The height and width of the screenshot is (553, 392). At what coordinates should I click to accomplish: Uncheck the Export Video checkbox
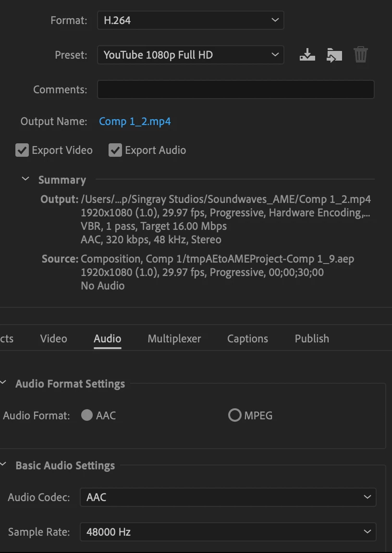[x=22, y=150]
